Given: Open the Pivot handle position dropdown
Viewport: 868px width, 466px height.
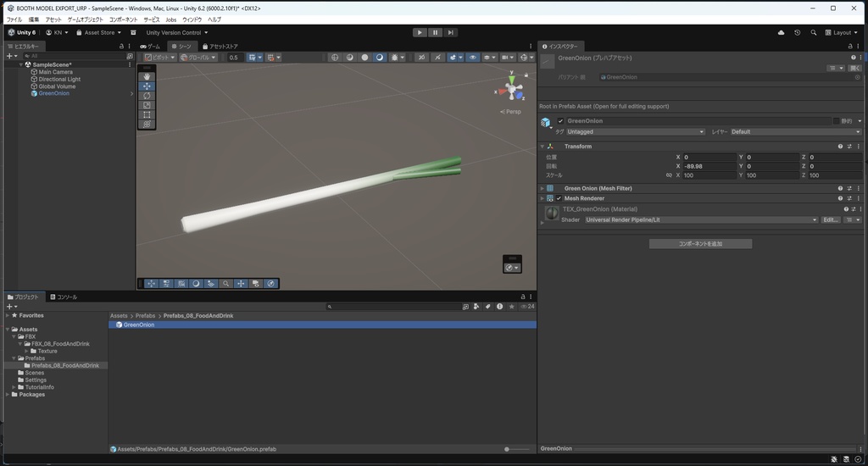Looking at the screenshot, I should pos(159,57).
